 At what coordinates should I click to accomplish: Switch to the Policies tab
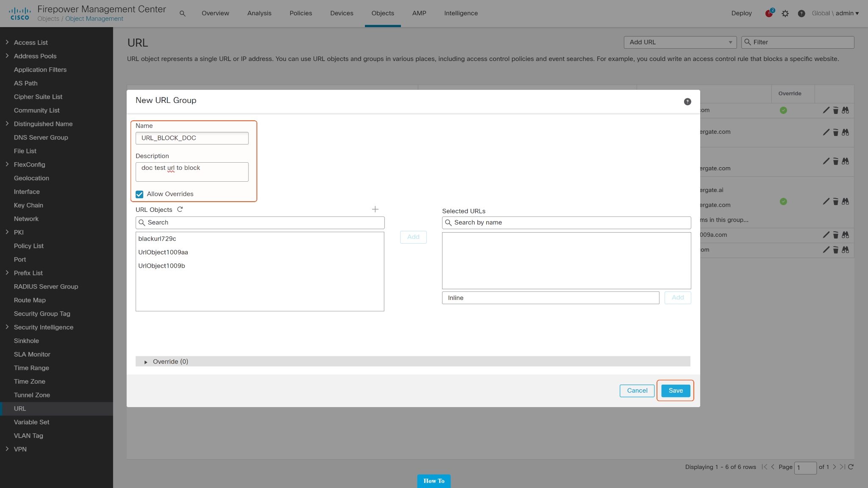pyautogui.click(x=300, y=14)
